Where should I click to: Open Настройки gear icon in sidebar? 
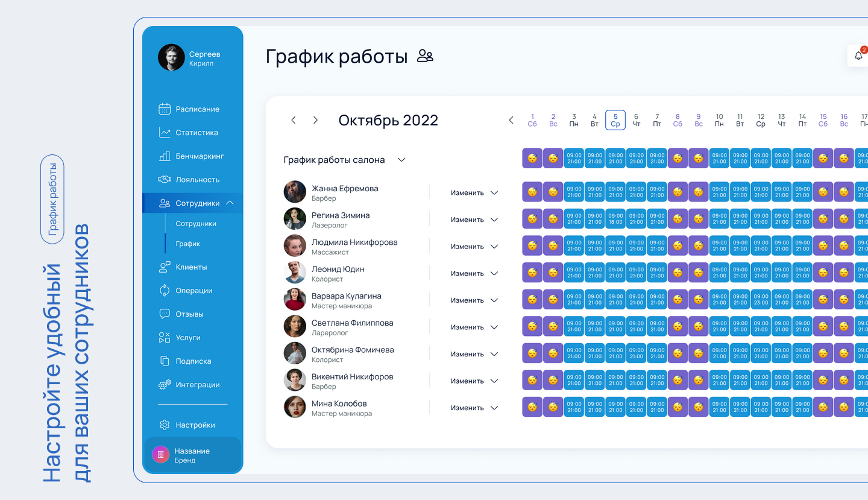click(165, 425)
